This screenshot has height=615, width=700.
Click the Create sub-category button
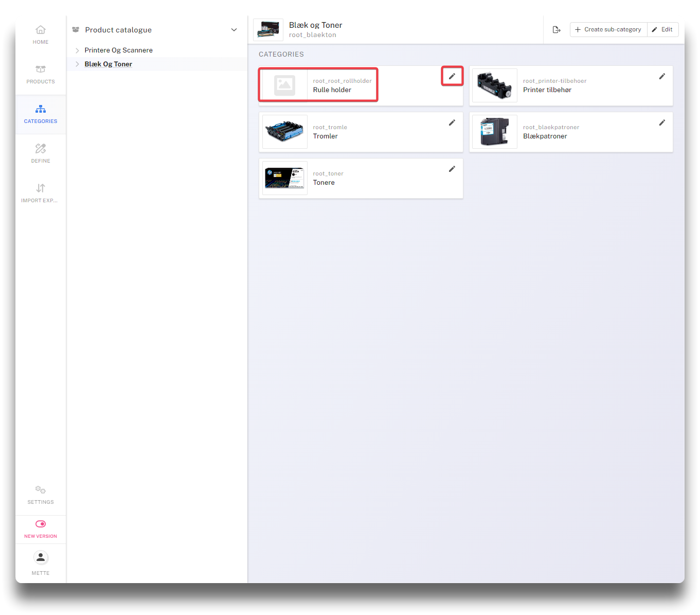click(x=608, y=30)
